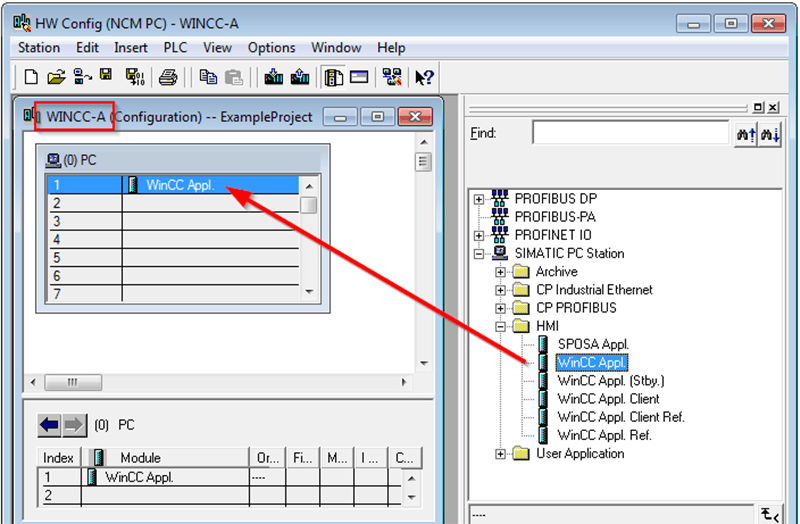Click the Module column header
800x524 pixels.
166,458
